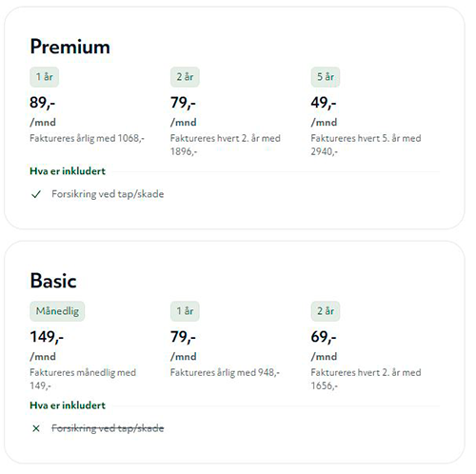Choose the Basic 1 år badge
The width and height of the screenshot is (476, 474).
pos(185,311)
